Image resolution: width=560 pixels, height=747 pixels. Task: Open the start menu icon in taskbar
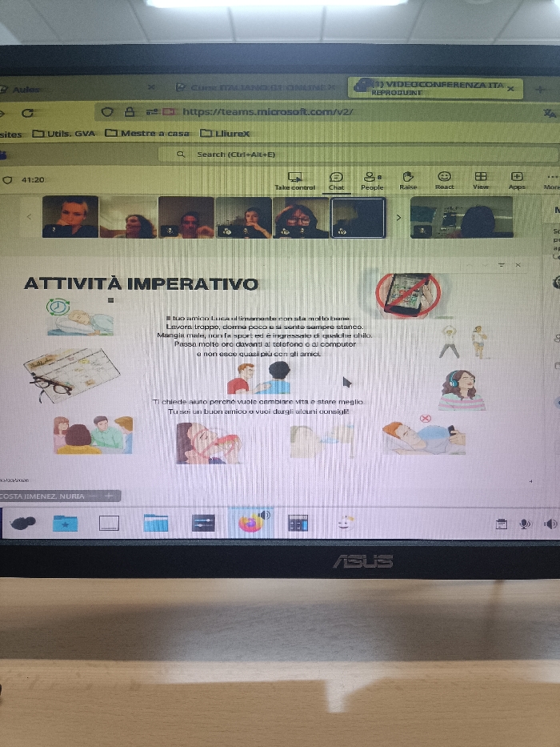point(22,523)
